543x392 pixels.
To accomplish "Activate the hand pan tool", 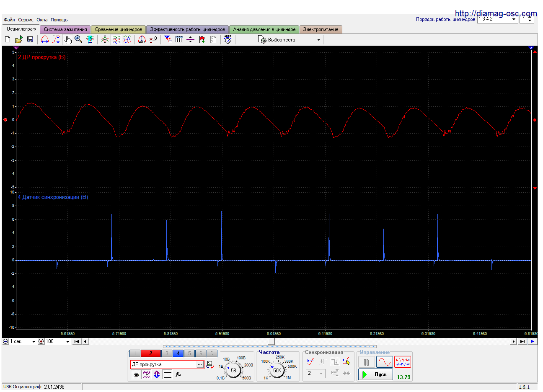I will click(x=68, y=39).
